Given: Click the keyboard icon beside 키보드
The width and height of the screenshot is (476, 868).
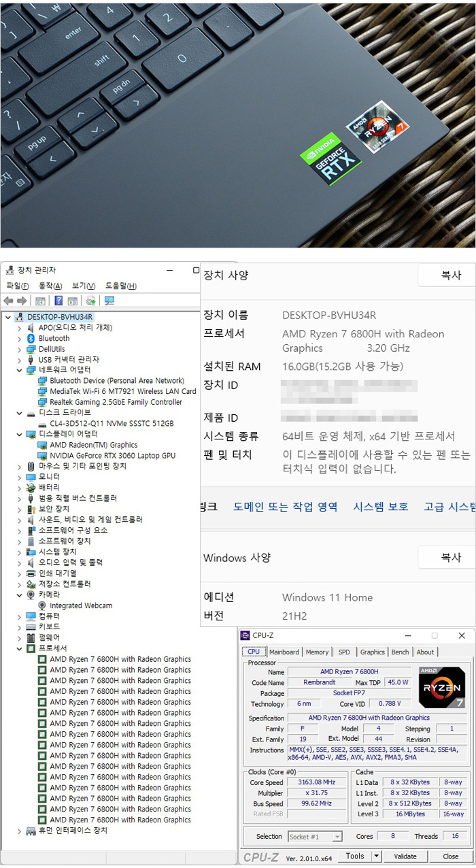Looking at the screenshot, I should click(x=31, y=627).
